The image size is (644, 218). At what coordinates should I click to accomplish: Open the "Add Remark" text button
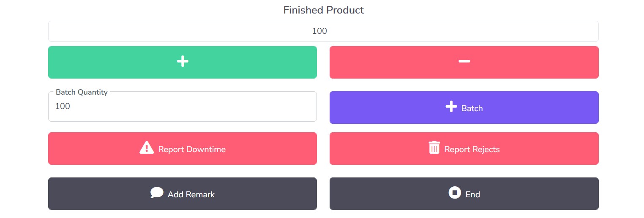[191, 194]
